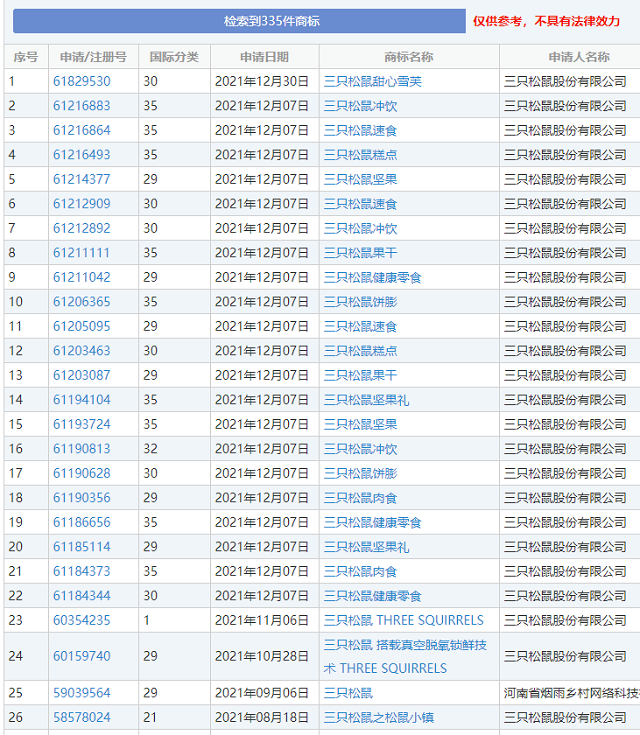Click the 序号 column header

26,57
